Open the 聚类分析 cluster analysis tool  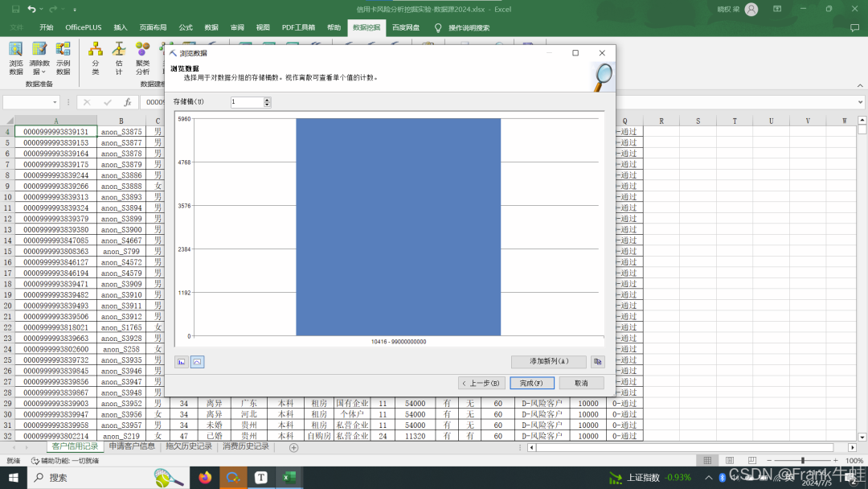[x=142, y=57]
